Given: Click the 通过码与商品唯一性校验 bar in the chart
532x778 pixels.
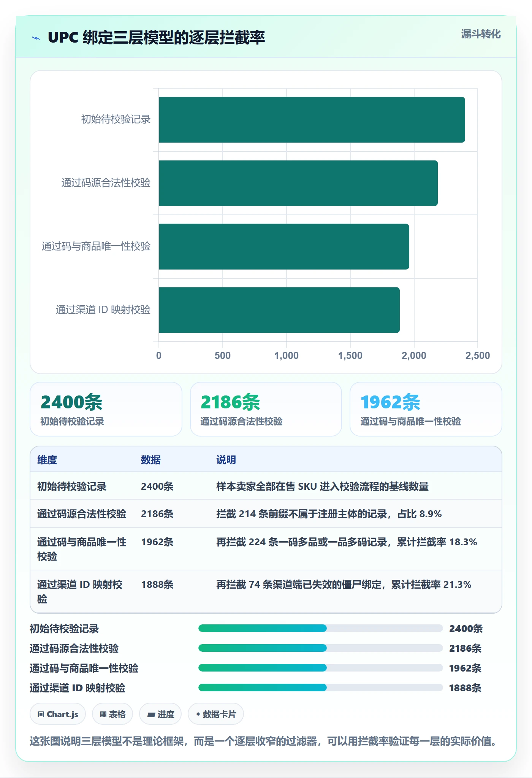Looking at the screenshot, I should pos(284,247).
